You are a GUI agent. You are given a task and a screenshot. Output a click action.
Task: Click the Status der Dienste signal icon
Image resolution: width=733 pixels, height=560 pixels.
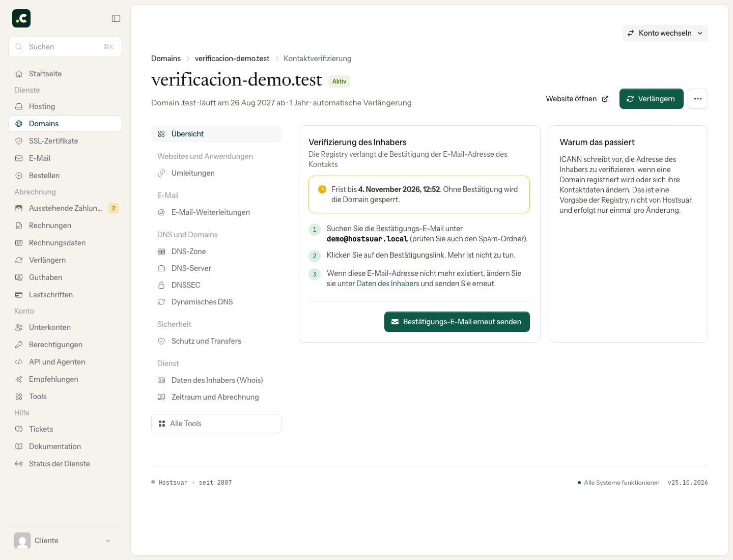click(19, 464)
